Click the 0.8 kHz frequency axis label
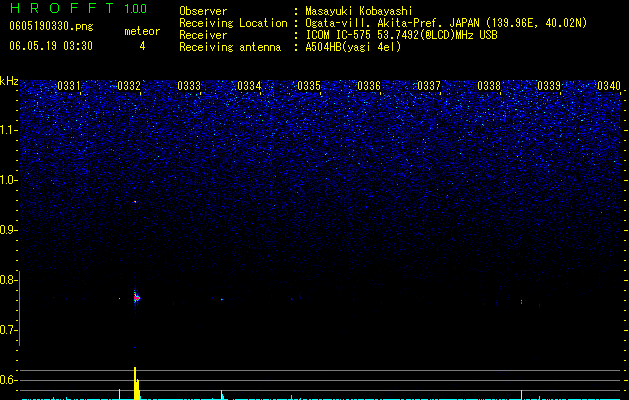 (7, 280)
